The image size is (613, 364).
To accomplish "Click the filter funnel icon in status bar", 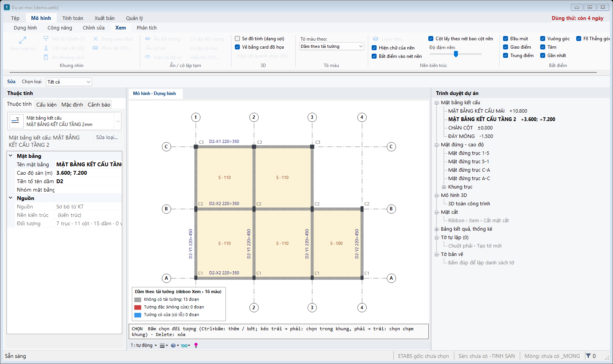I will pos(588,356).
